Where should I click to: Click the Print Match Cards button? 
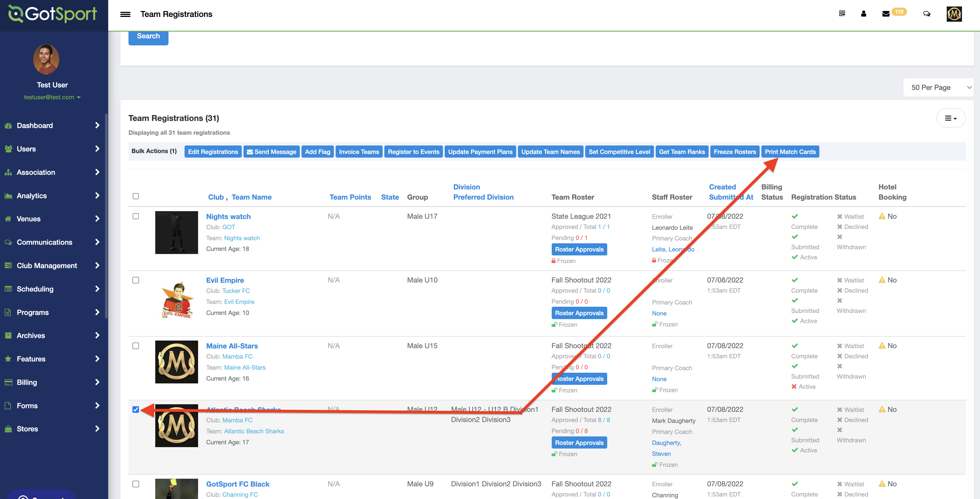coord(790,151)
